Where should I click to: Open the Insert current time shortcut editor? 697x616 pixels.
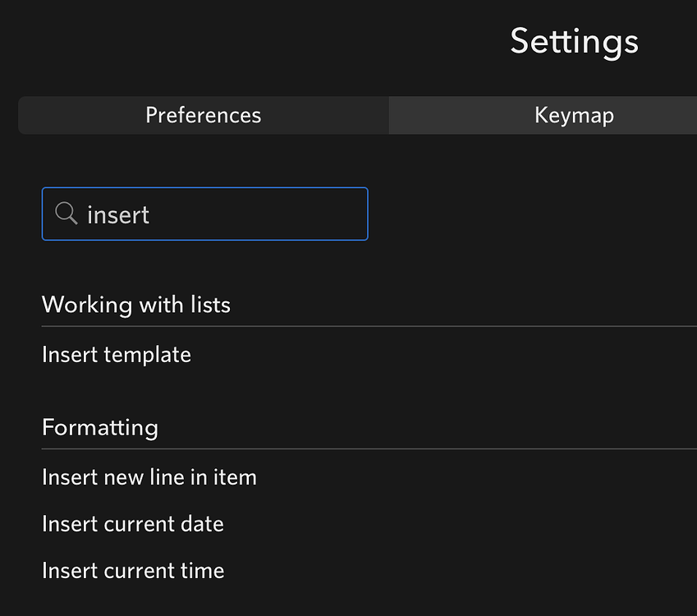tap(132, 570)
